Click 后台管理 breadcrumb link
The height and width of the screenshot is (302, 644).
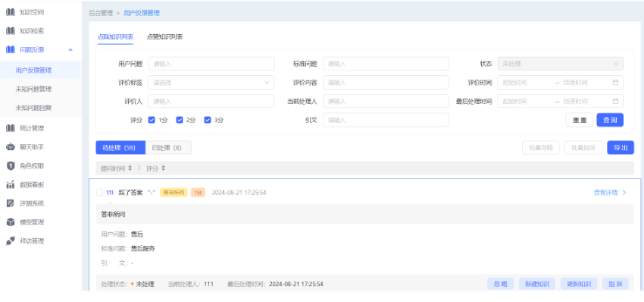pos(101,13)
